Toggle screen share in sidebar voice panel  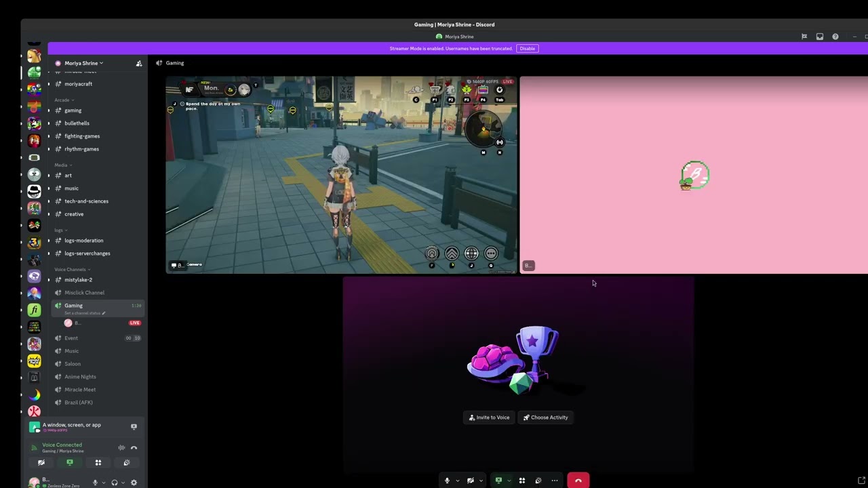(x=69, y=463)
